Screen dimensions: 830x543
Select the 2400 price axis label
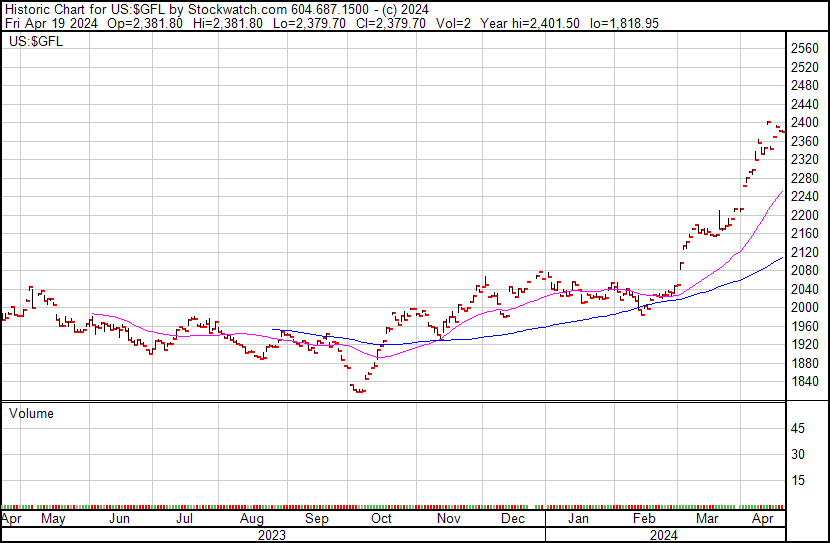[805, 122]
